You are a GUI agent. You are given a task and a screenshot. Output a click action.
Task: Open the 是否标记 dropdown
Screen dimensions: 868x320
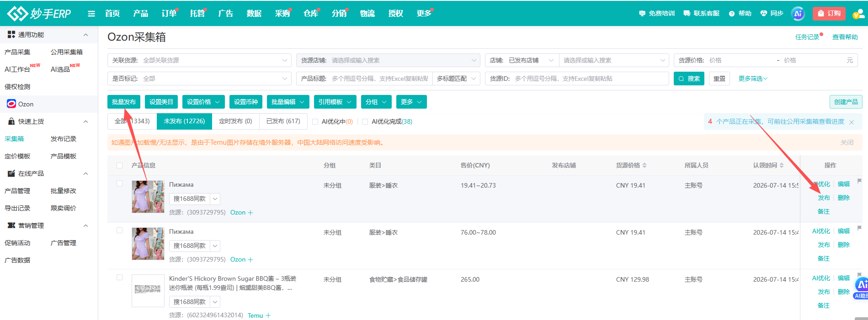[199, 79]
